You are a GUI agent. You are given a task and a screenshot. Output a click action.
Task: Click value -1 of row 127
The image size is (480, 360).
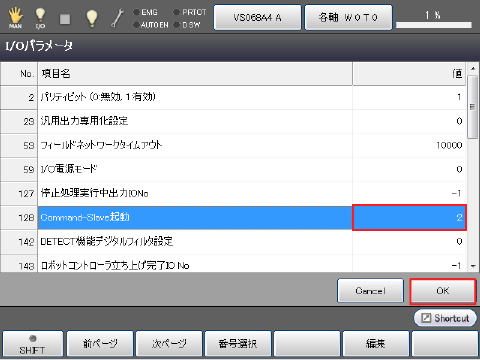point(409,193)
